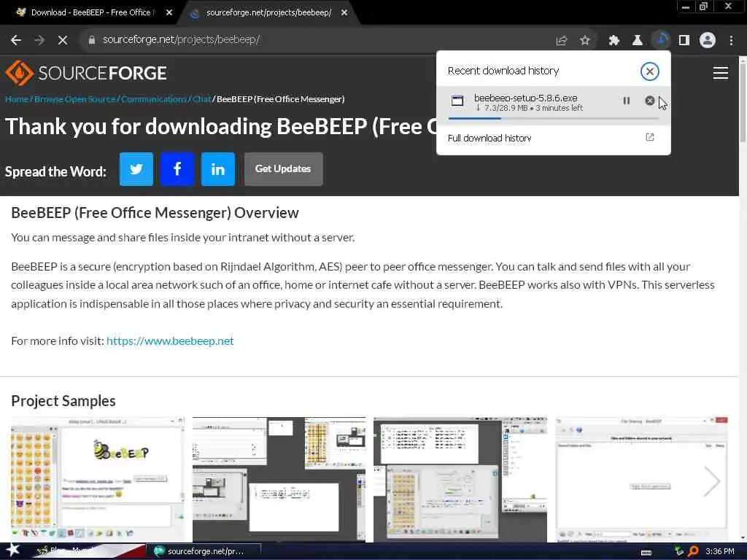Close the Download - BeeBEEP tab

point(169,13)
